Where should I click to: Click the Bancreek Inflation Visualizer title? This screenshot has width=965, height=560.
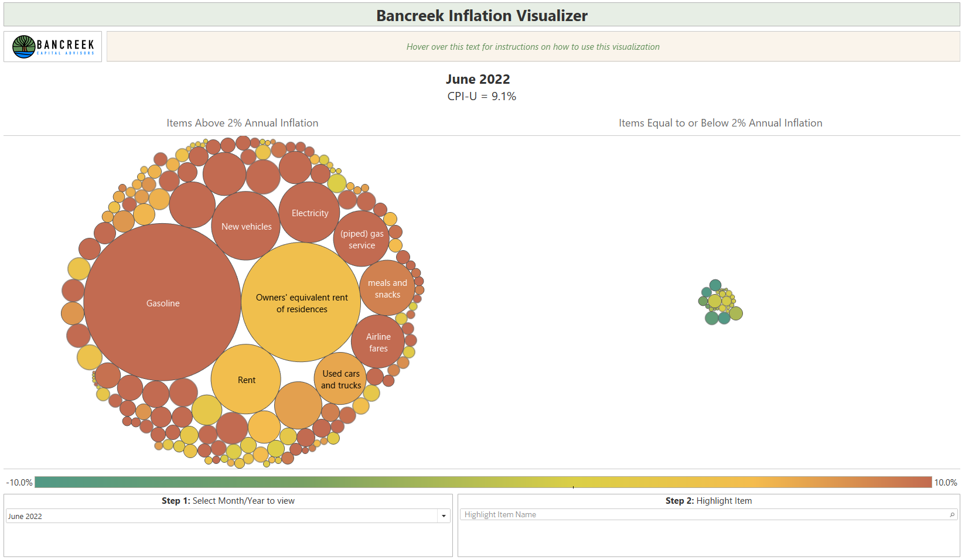[x=482, y=15]
